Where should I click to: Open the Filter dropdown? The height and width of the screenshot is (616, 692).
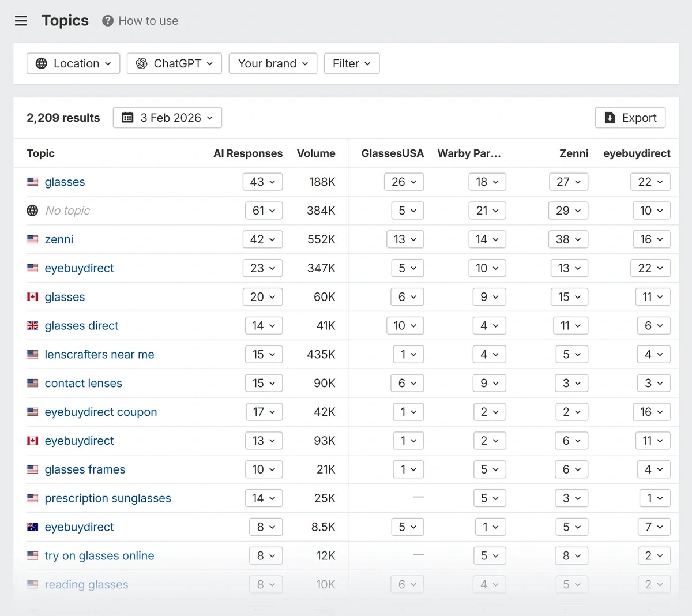coord(351,63)
